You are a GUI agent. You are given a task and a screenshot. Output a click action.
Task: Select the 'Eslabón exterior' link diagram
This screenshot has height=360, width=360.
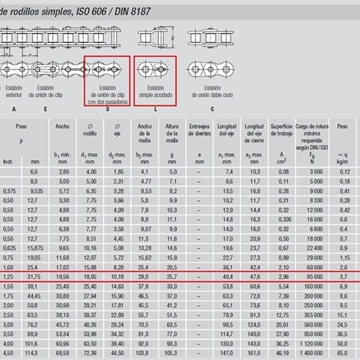coord(14,70)
